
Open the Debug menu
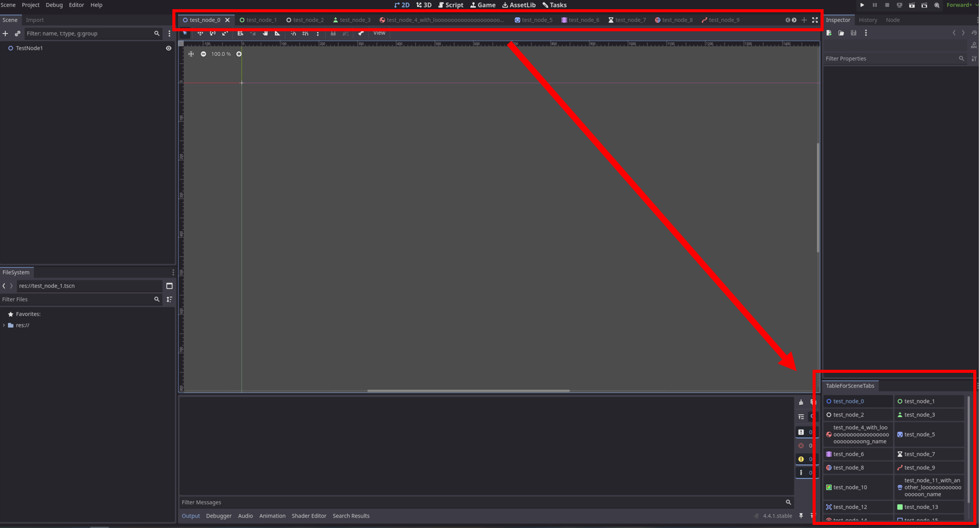54,5
